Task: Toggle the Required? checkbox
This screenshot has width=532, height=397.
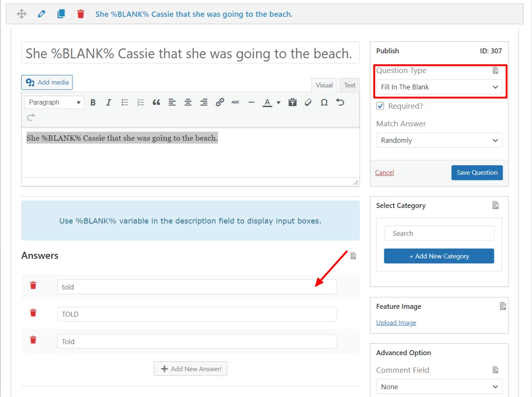Action: [380, 106]
